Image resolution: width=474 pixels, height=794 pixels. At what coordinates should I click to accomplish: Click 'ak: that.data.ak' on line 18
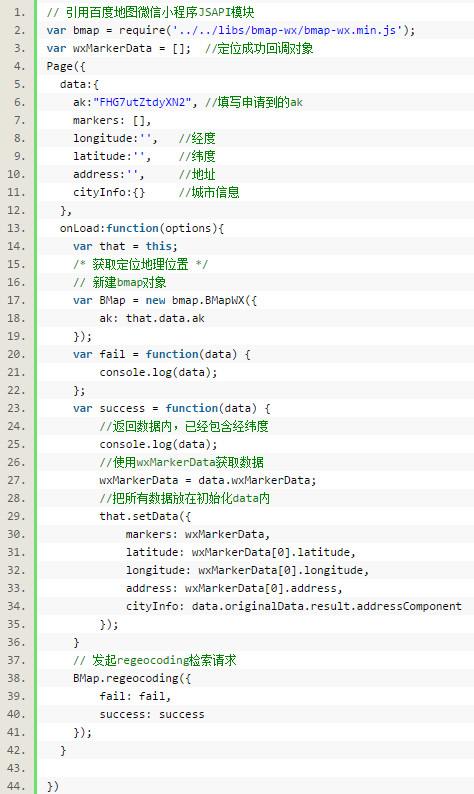pos(152,319)
